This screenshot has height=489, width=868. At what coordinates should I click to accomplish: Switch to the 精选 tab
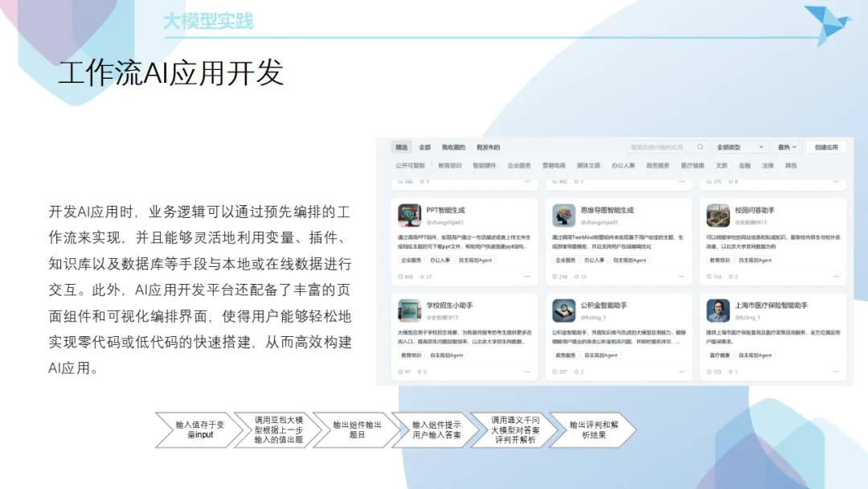tap(401, 147)
